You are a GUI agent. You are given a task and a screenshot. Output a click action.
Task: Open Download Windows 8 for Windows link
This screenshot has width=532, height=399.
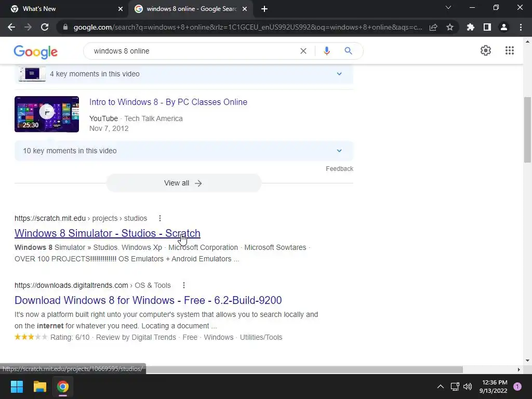tap(148, 300)
